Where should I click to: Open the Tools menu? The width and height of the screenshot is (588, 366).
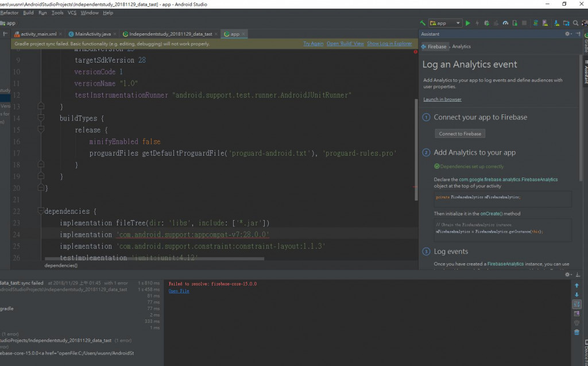57,13
